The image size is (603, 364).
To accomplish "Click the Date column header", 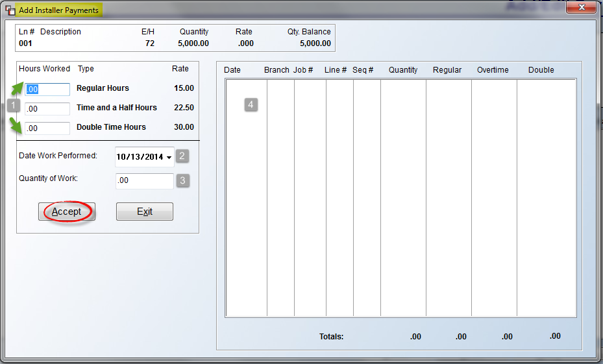I will (232, 70).
